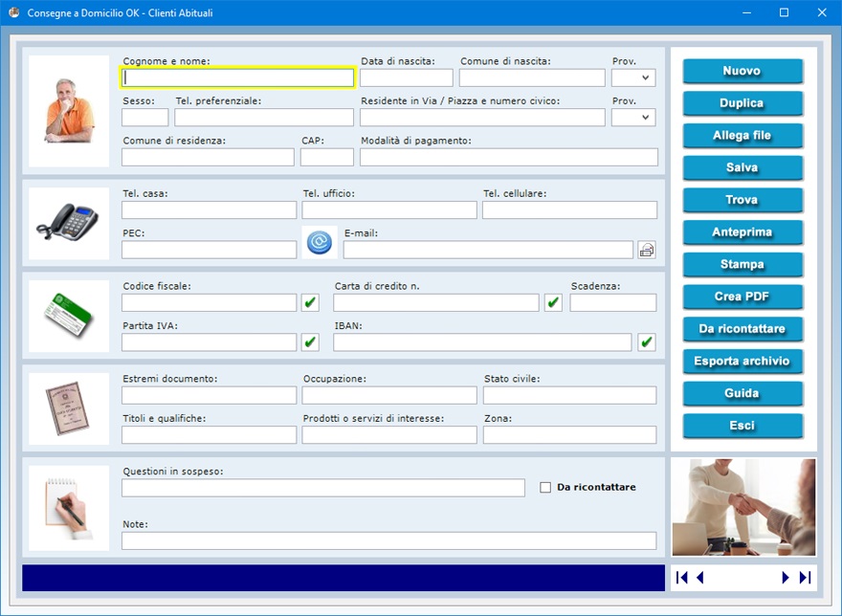Image resolution: width=842 pixels, height=616 pixels.
Task: Verify Codice fiscale with green checkmark
Action: click(310, 303)
